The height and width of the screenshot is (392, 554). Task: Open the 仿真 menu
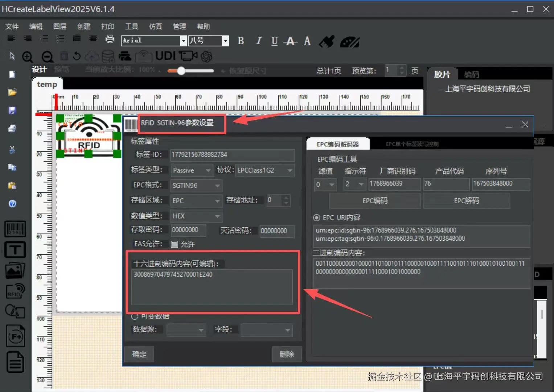[155, 26]
